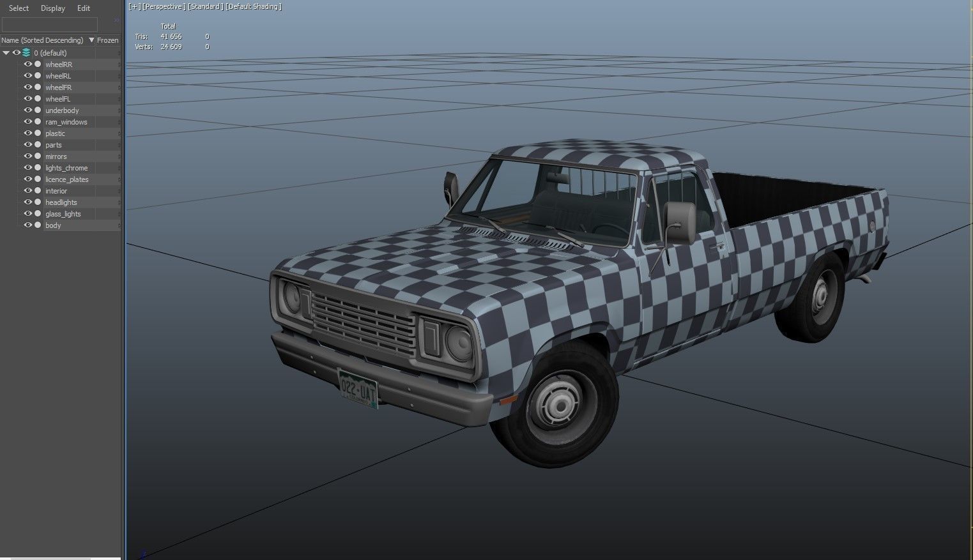Click the geometry sphere icon for body
The width and height of the screenshot is (973, 560).
[38, 225]
